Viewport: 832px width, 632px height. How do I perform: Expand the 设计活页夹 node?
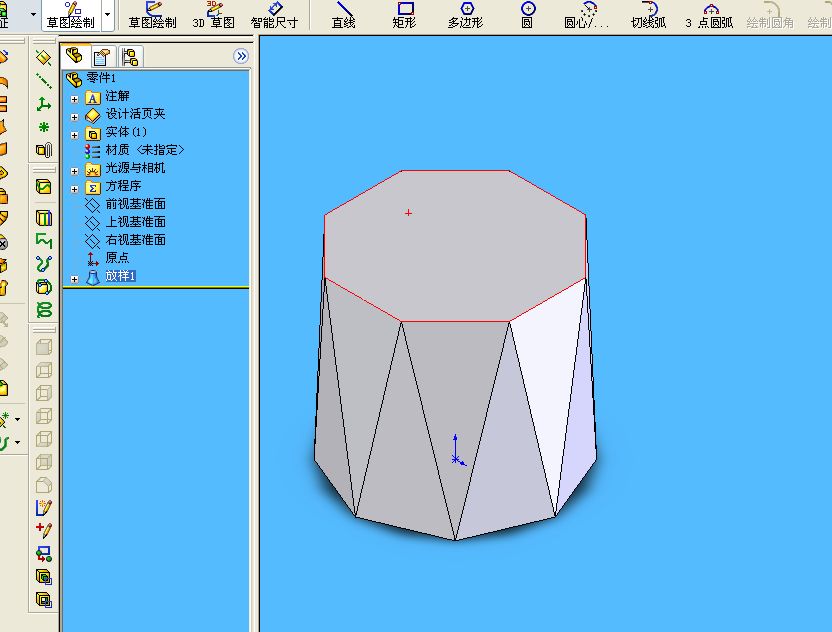(74, 117)
